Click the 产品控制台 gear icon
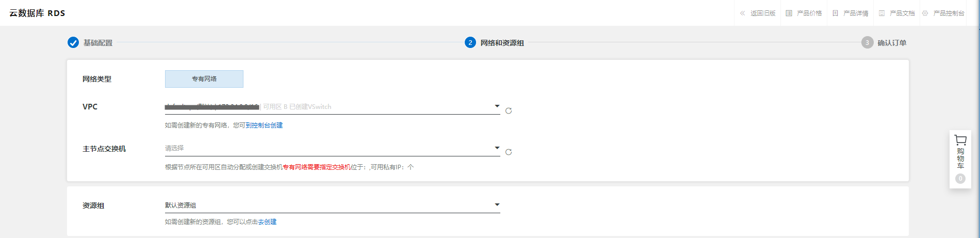Image resolution: width=980 pixels, height=238 pixels. [925, 13]
